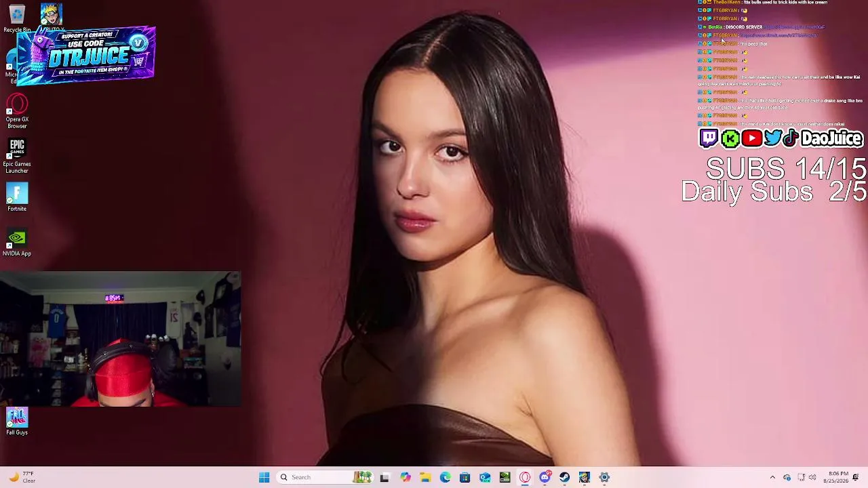Image resolution: width=868 pixels, height=488 pixels.
Task: Open the volume tray icon
Action: click(812, 477)
